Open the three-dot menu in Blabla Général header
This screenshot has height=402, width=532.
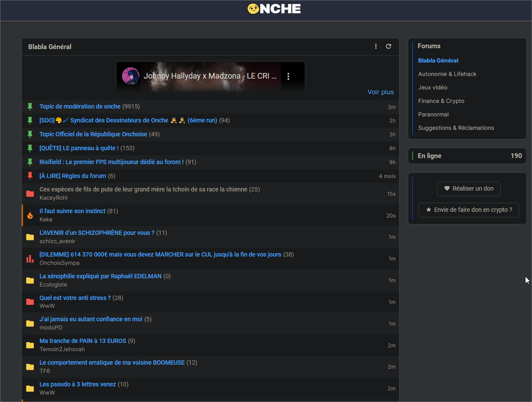pyautogui.click(x=376, y=46)
